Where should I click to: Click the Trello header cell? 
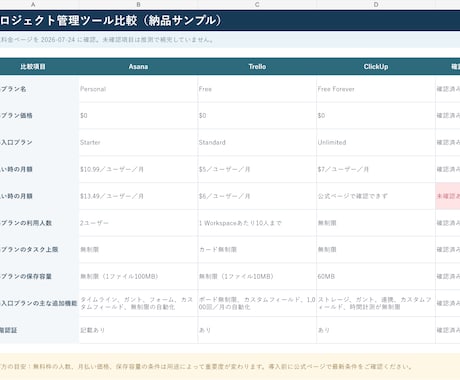[257, 67]
